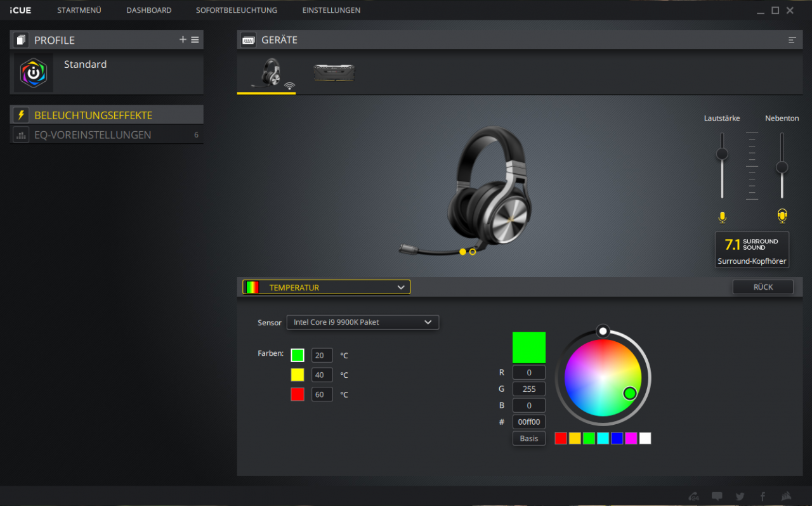812x506 pixels.
Task: Open the Dashboard tab
Action: point(148,10)
